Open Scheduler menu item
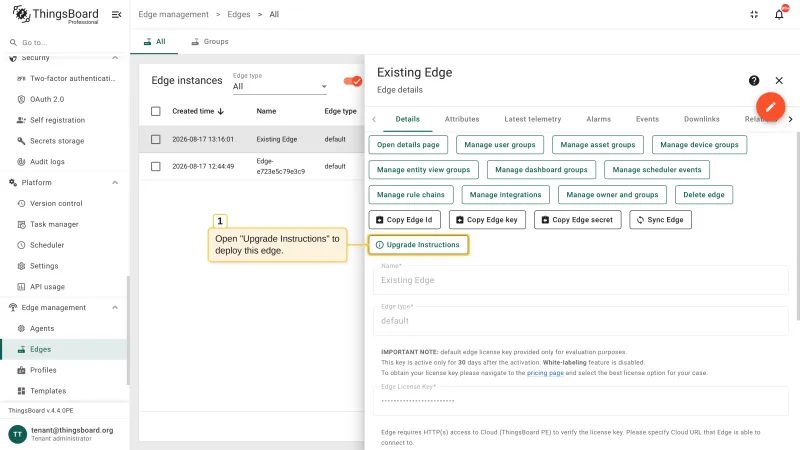 [64, 245]
